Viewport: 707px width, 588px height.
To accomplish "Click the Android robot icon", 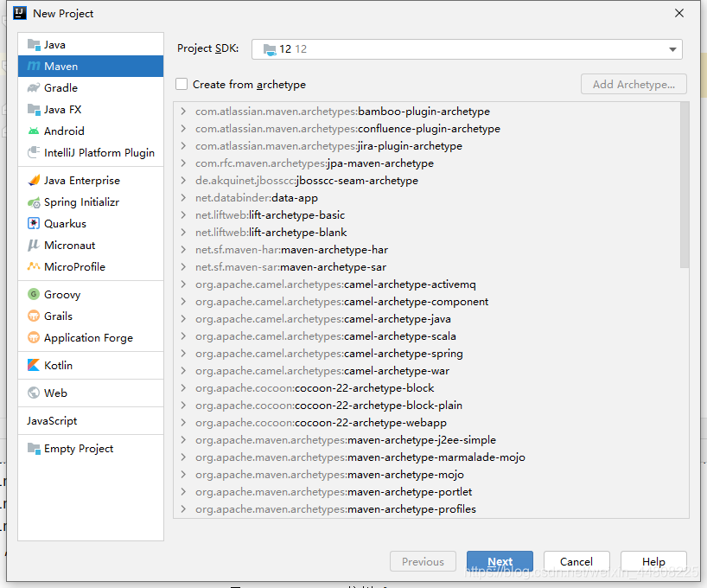I will [34, 131].
